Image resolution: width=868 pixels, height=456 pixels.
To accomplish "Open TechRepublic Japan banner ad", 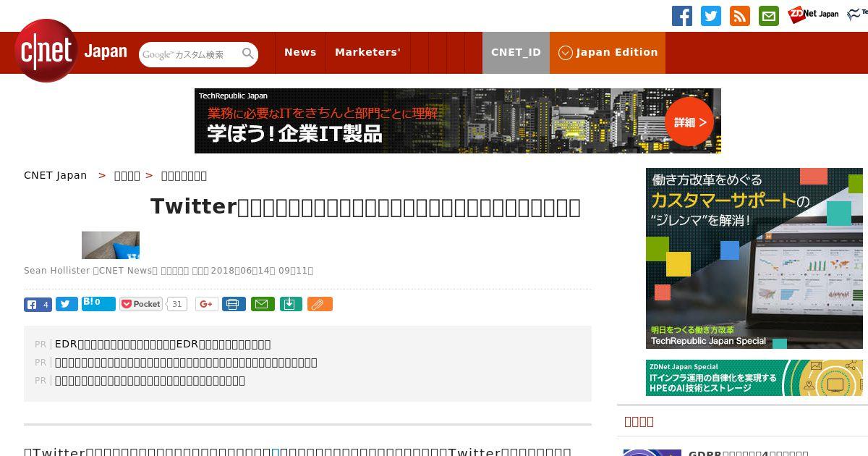I will tap(457, 121).
